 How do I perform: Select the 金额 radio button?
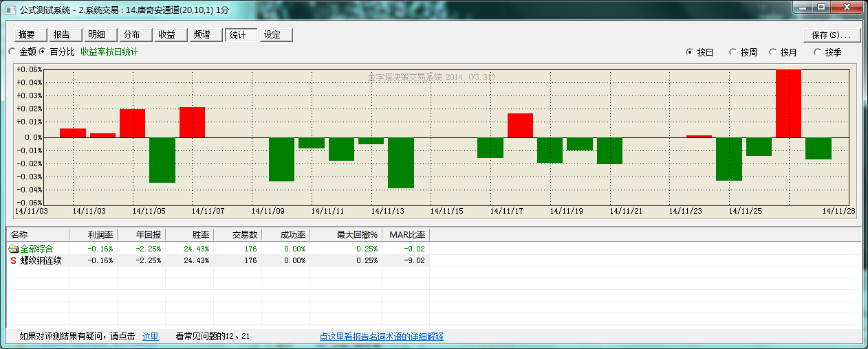point(12,52)
